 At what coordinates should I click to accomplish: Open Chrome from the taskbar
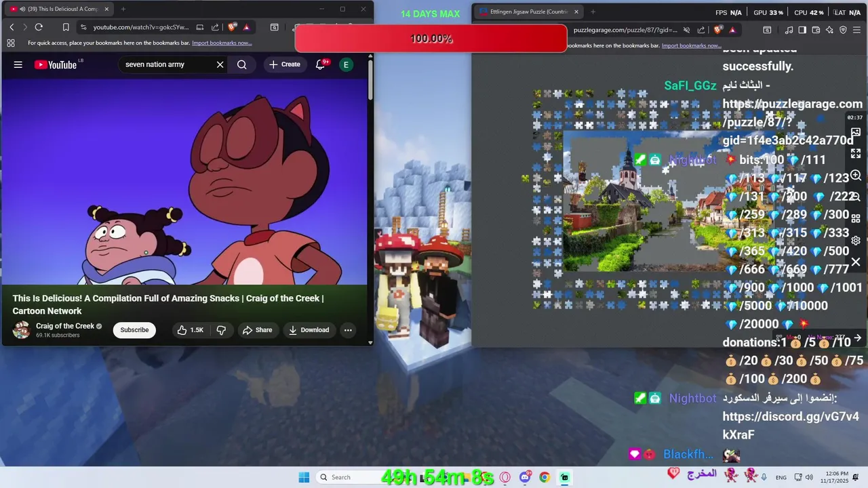pos(545,477)
